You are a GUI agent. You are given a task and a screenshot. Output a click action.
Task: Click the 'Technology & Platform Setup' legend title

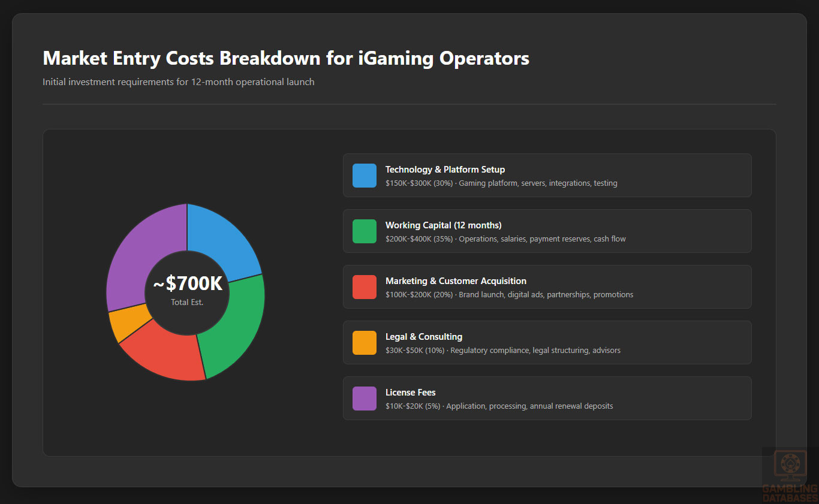coord(445,170)
